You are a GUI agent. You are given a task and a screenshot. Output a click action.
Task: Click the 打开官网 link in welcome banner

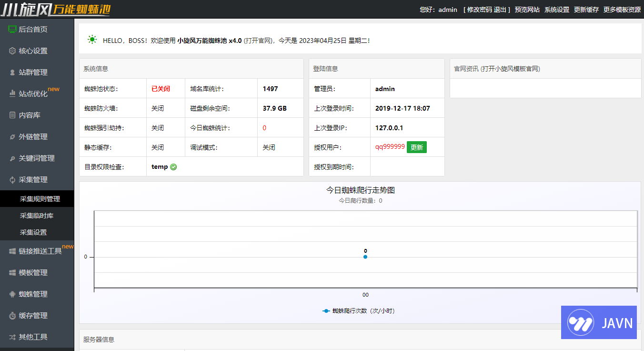point(258,41)
